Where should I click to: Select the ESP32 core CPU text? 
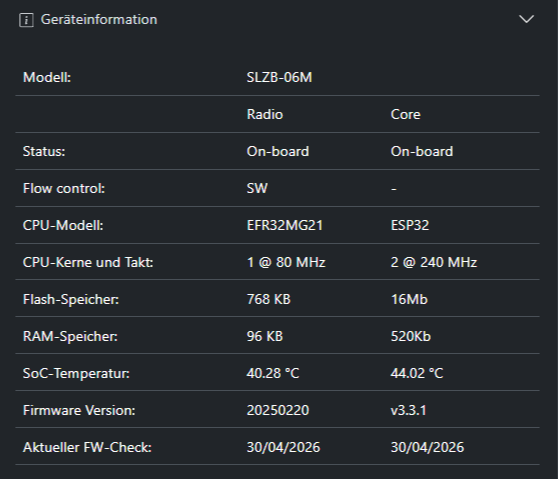pyautogui.click(x=410, y=225)
